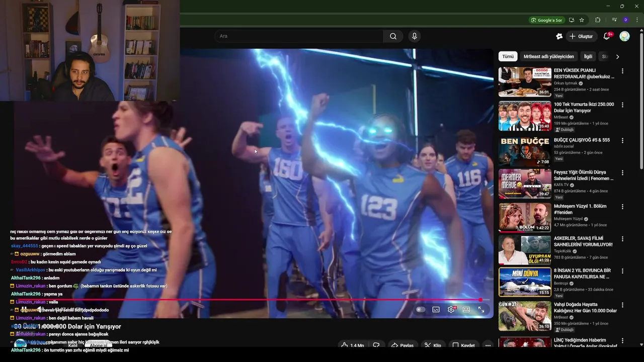644x362 pixels.
Task: Share the video via Paylaş button
Action: 402,345
